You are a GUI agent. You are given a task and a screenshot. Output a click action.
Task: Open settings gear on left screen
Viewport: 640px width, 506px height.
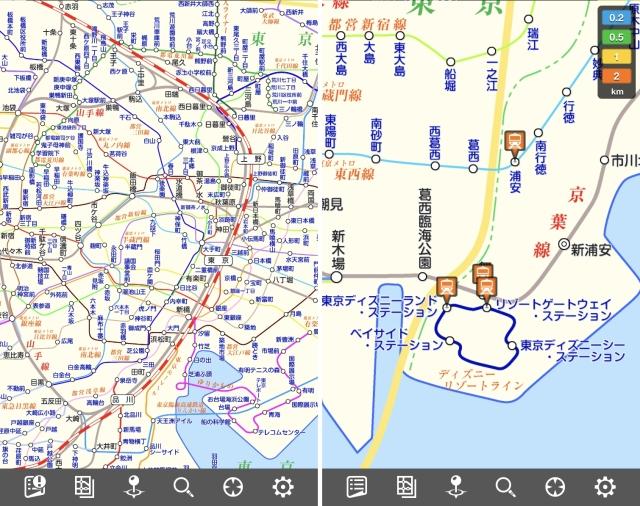tap(283, 487)
